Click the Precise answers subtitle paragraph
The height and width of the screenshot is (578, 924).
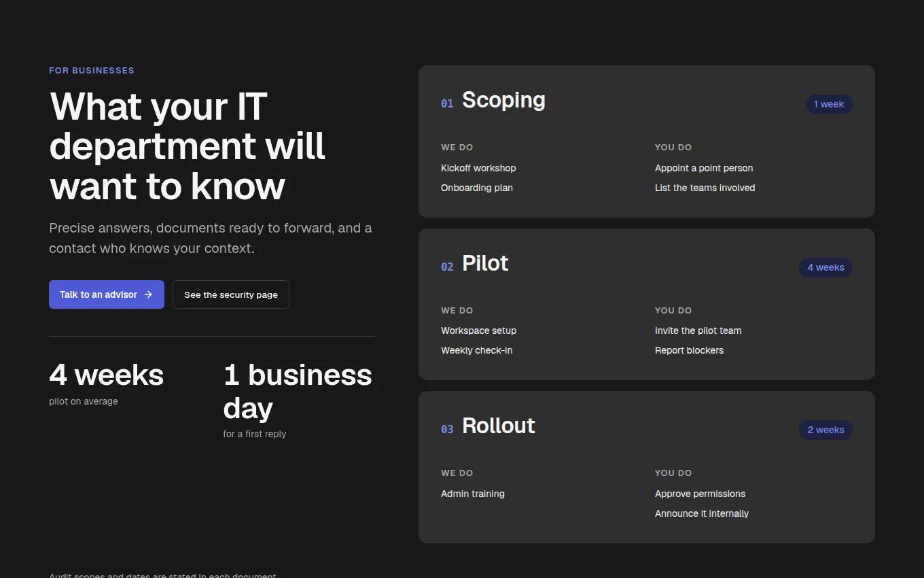point(211,238)
